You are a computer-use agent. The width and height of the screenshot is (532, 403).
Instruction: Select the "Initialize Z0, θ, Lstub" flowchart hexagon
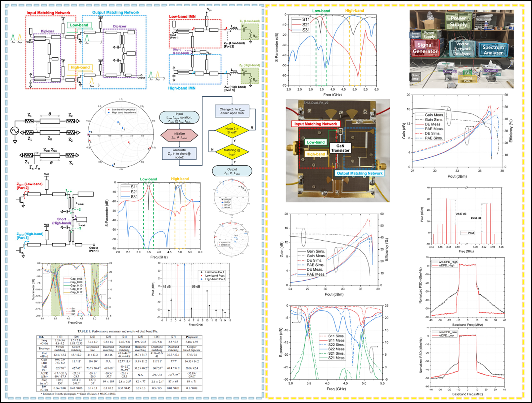[x=179, y=136]
